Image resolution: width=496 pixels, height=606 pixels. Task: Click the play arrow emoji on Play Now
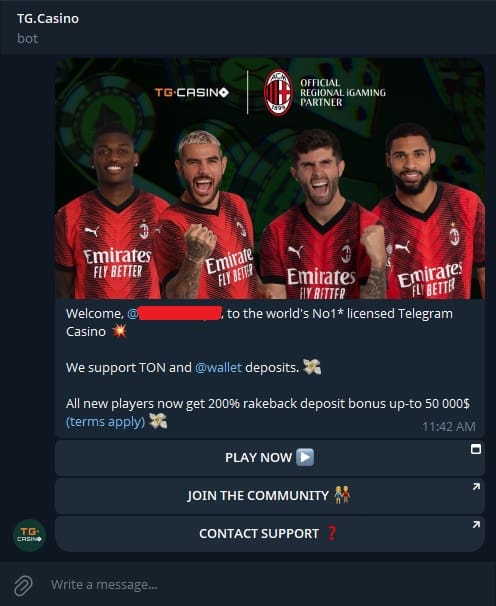click(305, 457)
